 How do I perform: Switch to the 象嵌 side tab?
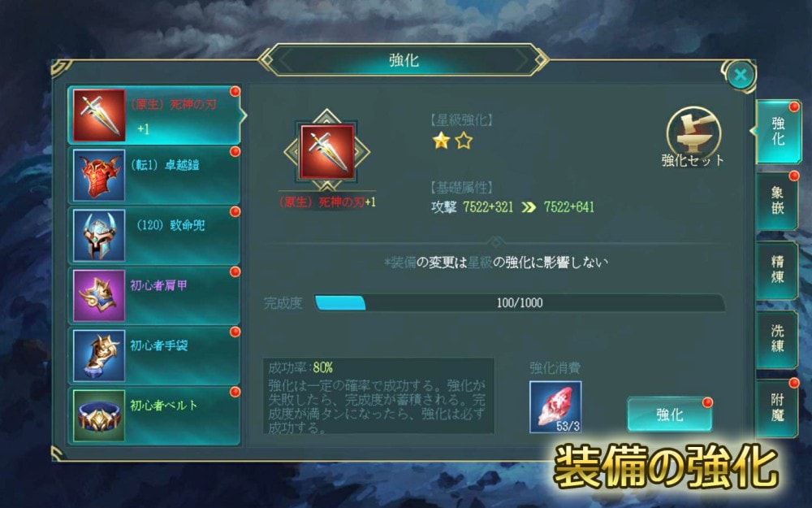pyautogui.click(x=777, y=201)
